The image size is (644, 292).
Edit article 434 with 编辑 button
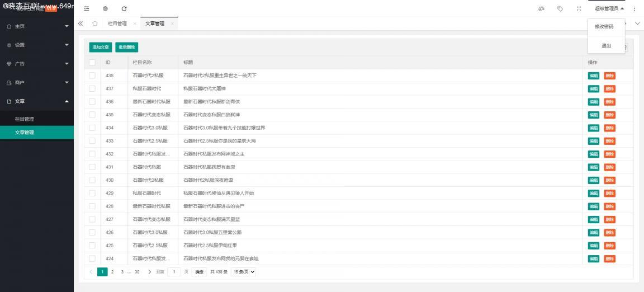tap(594, 128)
